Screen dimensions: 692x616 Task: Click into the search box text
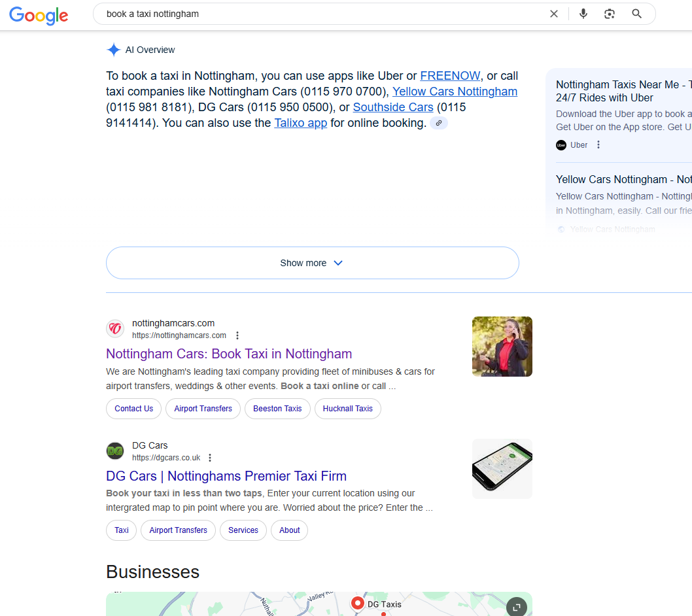[x=152, y=14]
